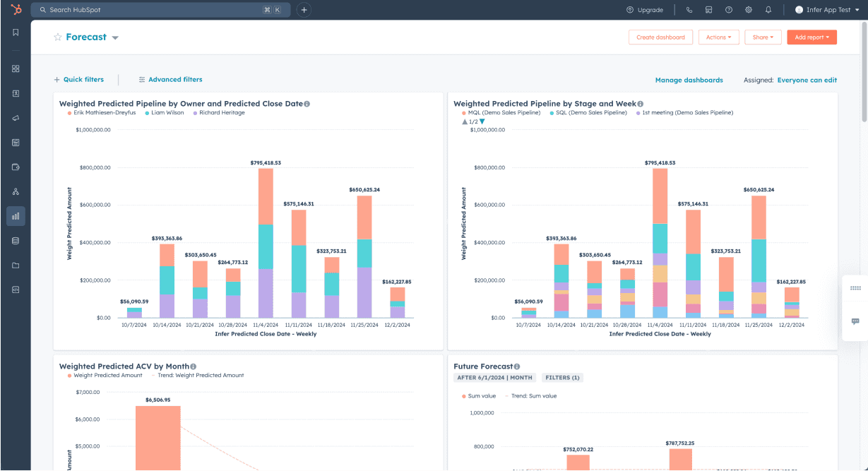
Task: Open the Forecast dashboard name dropdown
Action: tap(114, 37)
